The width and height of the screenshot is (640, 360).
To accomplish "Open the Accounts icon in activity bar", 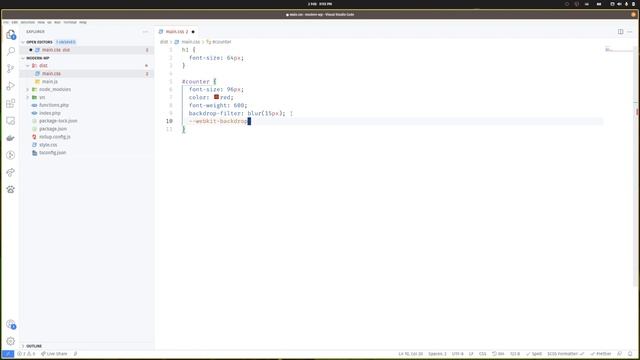I will coord(11,324).
